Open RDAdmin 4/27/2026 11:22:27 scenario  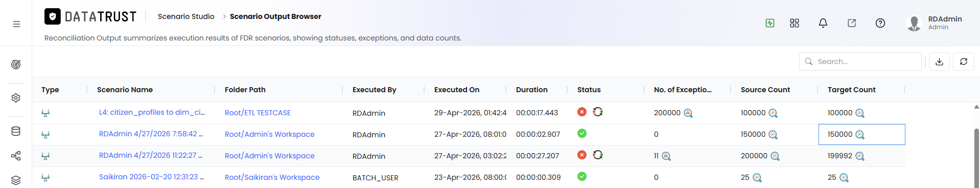coord(151,155)
